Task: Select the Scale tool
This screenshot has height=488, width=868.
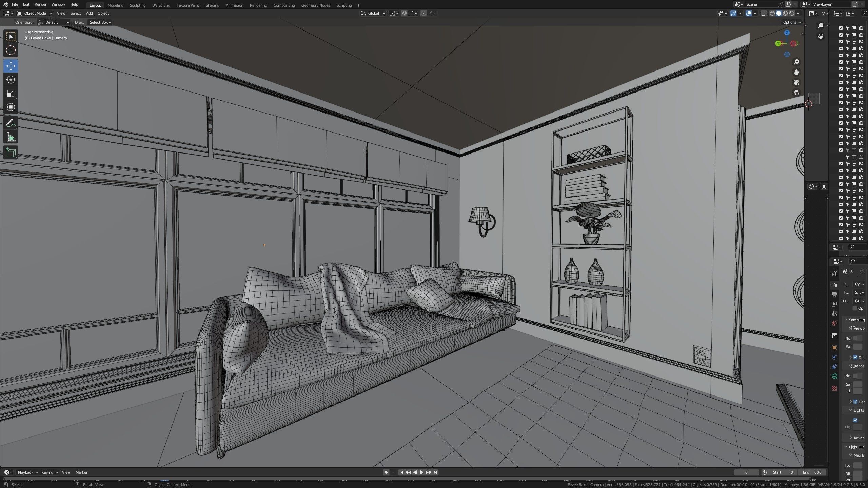Action: pos(11,94)
